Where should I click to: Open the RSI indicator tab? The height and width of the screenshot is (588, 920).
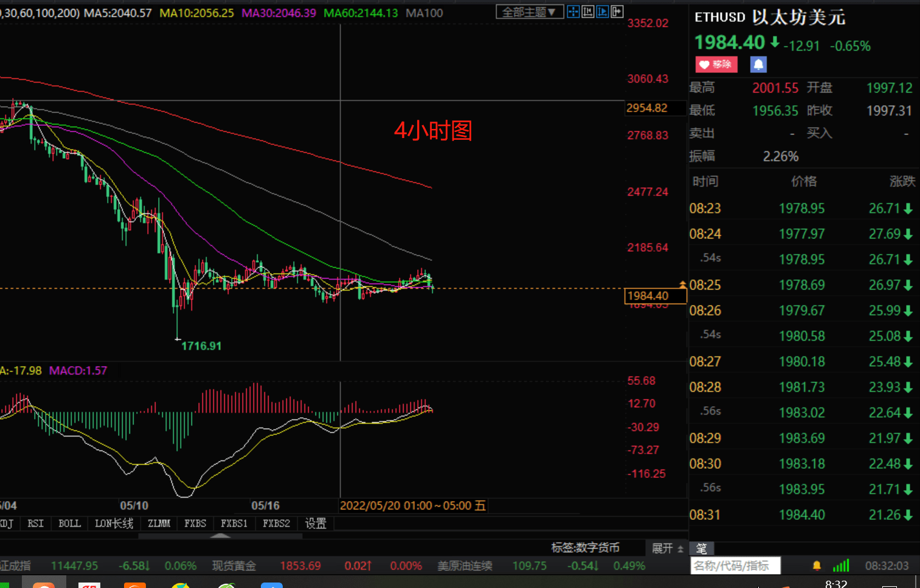[x=35, y=524]
